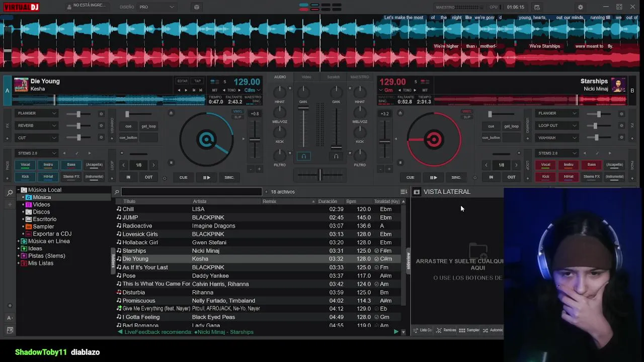Open FLANGER effect dropdown on deck A
The image size is (644, 362).
point(37,114)
